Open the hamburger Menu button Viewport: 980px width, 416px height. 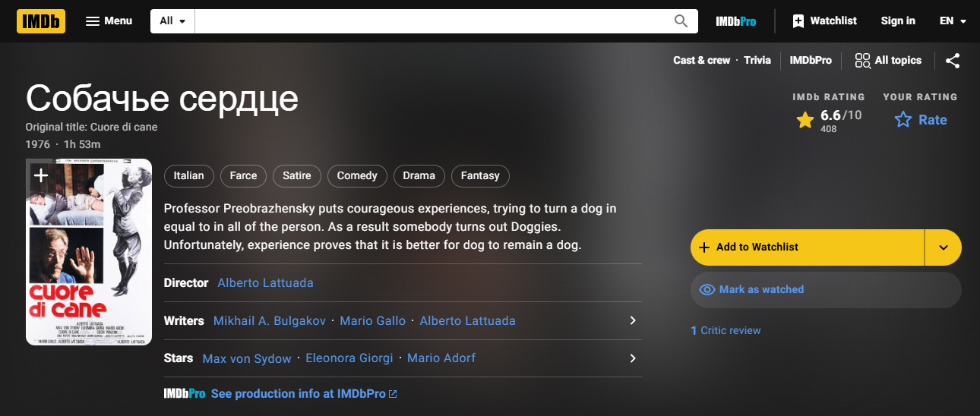[109, 21]
